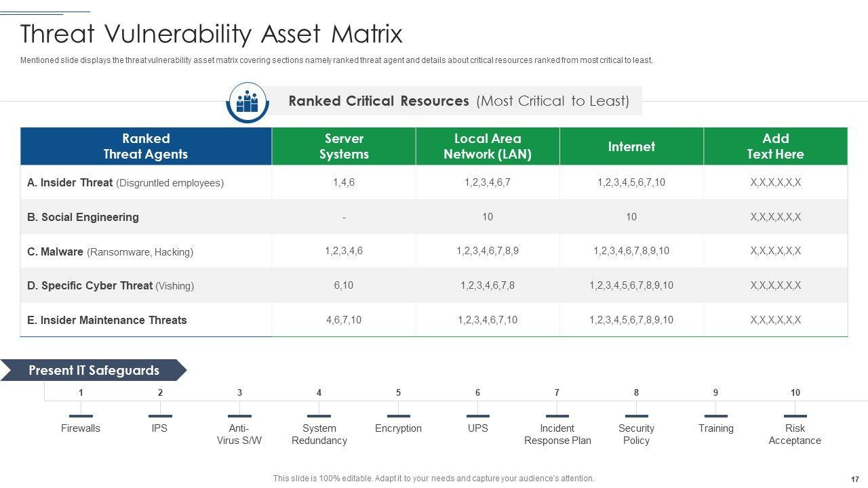Select the Malware row Internet cell value
Viewport: 868px width, 488px height.
631,251
